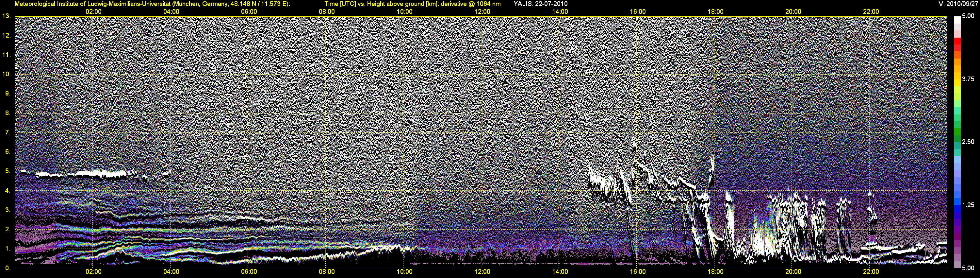This screenshot has height=278, width=980.
Task: Select "06:00" on the top time axis
Action: point(249,11)
